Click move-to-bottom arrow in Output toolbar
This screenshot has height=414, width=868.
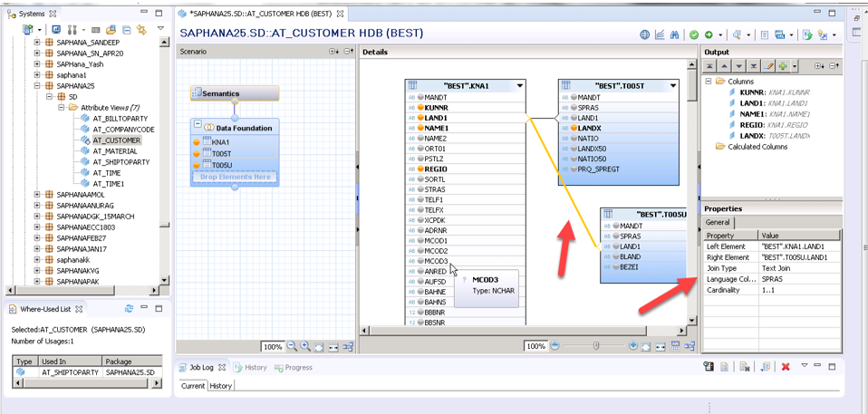[754, 66]
